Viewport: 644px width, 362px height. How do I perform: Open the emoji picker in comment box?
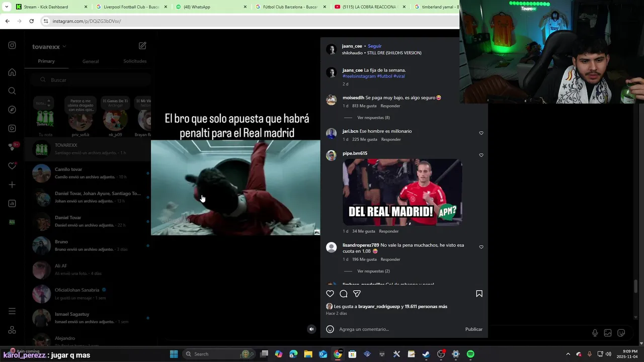pyautogui.click(x=330, y=329)
